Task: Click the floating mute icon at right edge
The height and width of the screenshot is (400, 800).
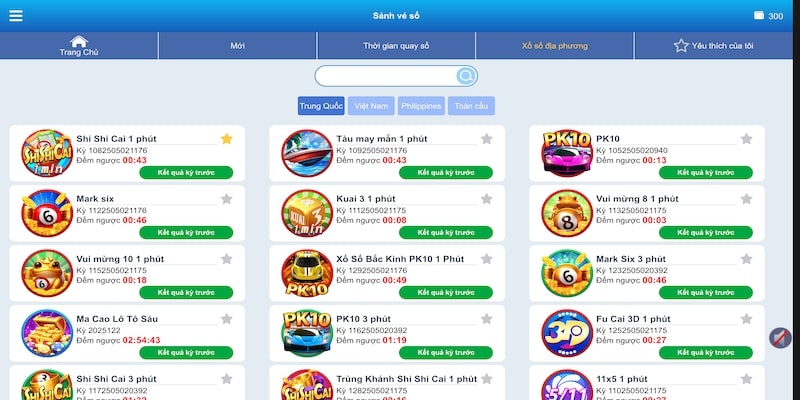Action: click(780, 338)
